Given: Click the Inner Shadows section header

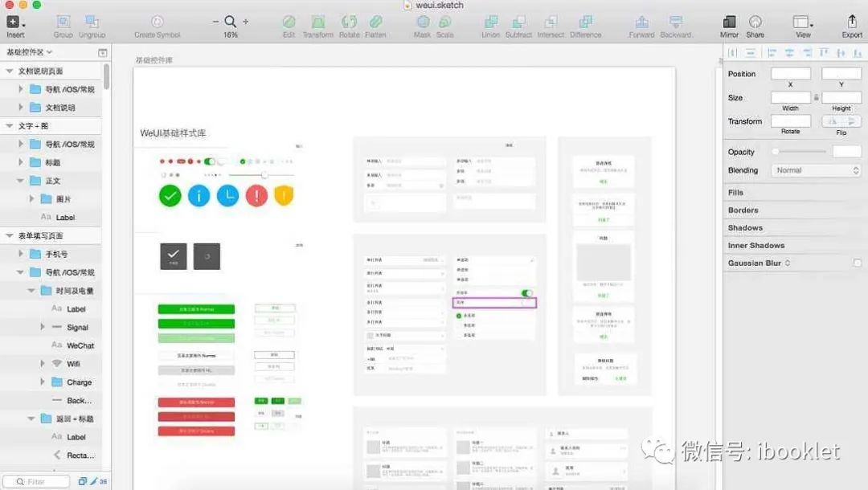Looking at the screenshot, I should click(x=756, y=246).
